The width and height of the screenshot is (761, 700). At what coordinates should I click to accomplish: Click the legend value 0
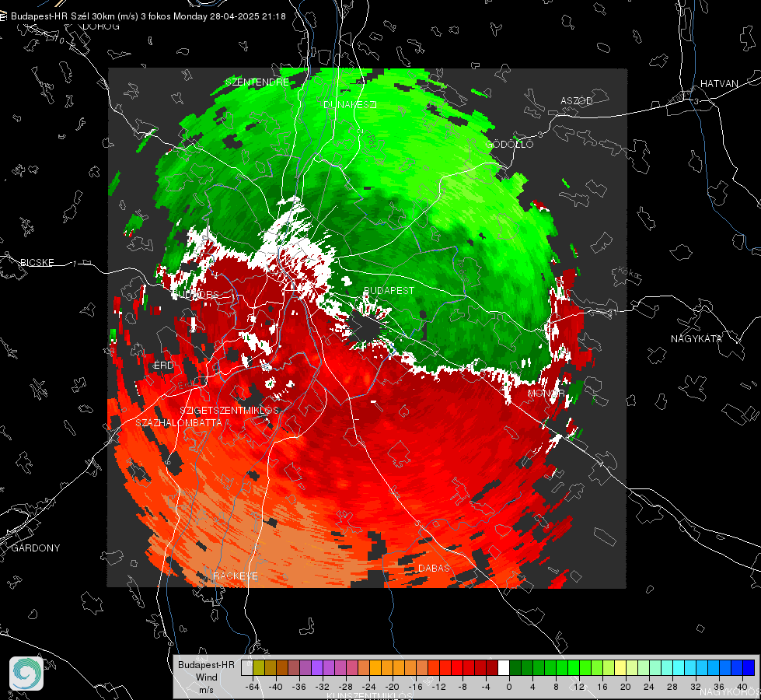click(x=509, y=688)
